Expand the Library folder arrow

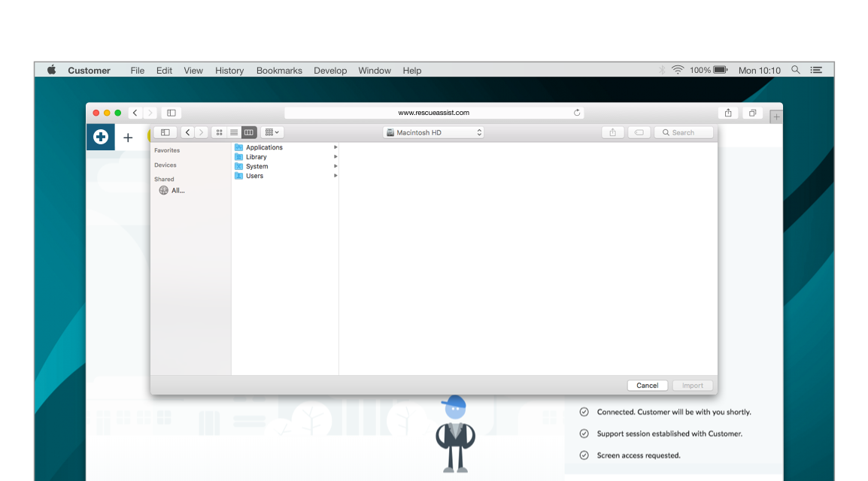335,157
